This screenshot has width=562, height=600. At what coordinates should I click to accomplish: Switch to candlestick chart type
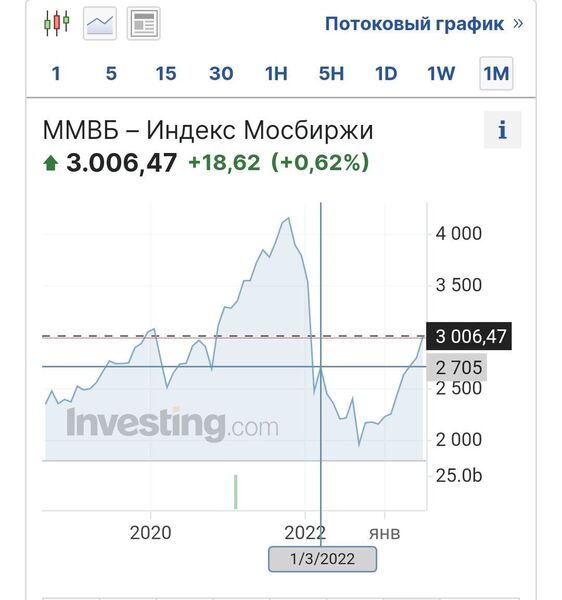57,23
